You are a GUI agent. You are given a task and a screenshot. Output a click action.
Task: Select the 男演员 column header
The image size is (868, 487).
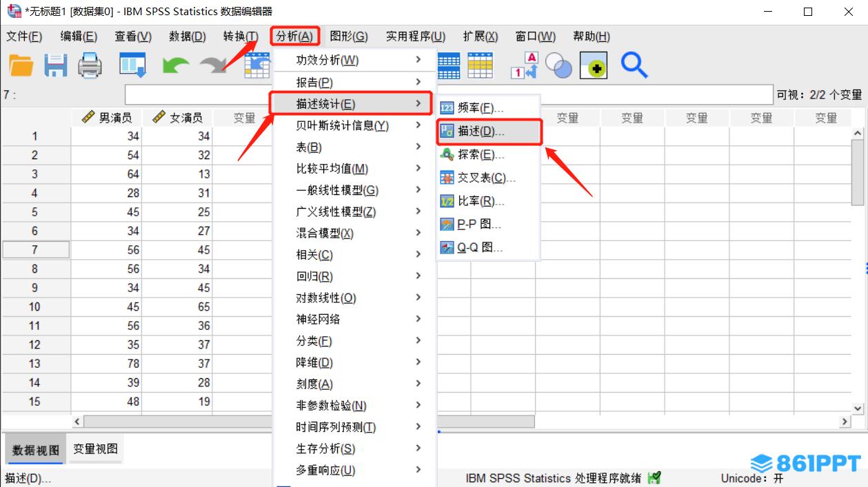click(x=107, y=118)
